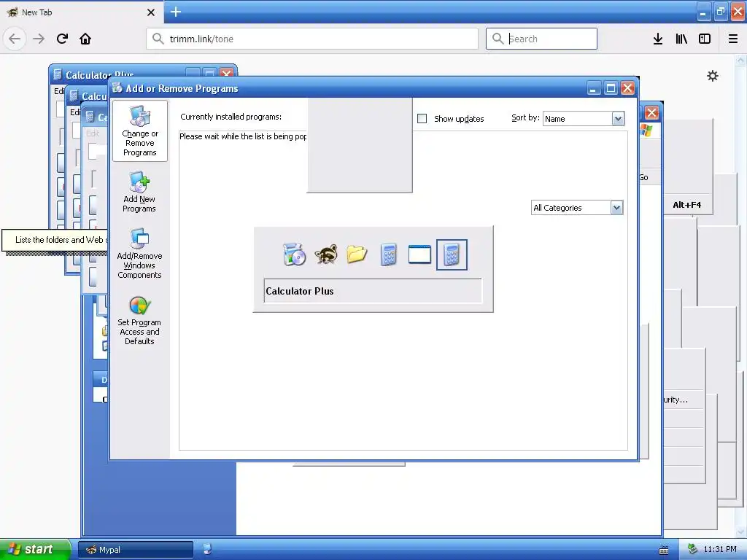Click the Windows start button
Image resolution: width=747 pixels, height=560 pixels.
[35, 549]
